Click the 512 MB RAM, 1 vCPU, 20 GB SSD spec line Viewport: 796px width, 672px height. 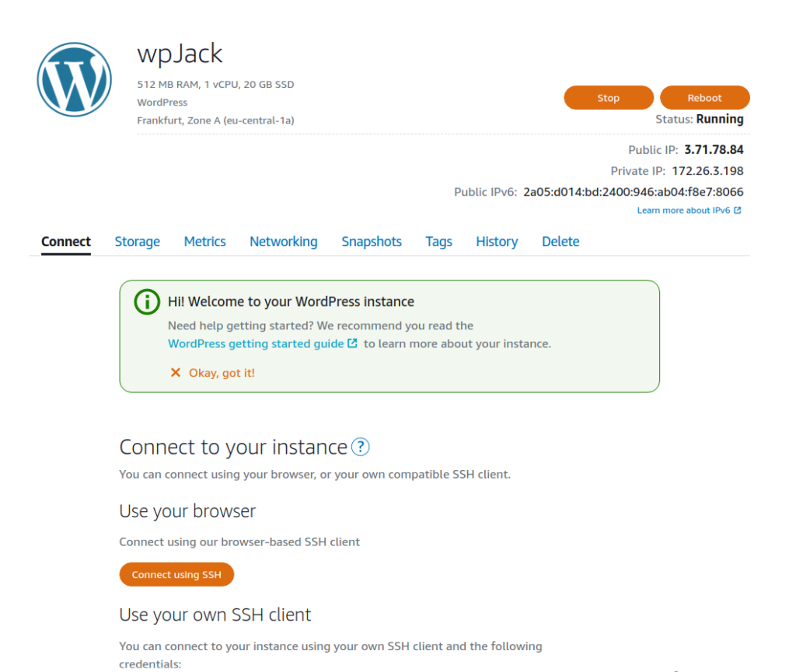pyautogui.click(x=216, y=84)
